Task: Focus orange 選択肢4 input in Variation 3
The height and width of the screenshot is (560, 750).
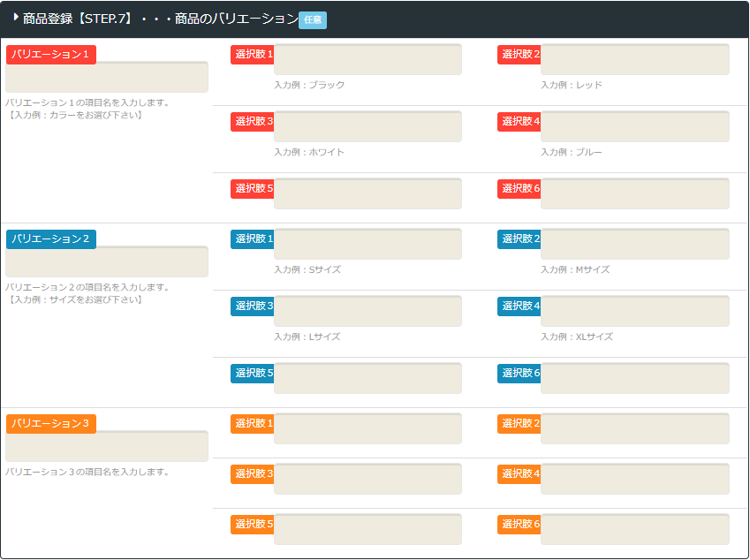Action: point(634,480)
